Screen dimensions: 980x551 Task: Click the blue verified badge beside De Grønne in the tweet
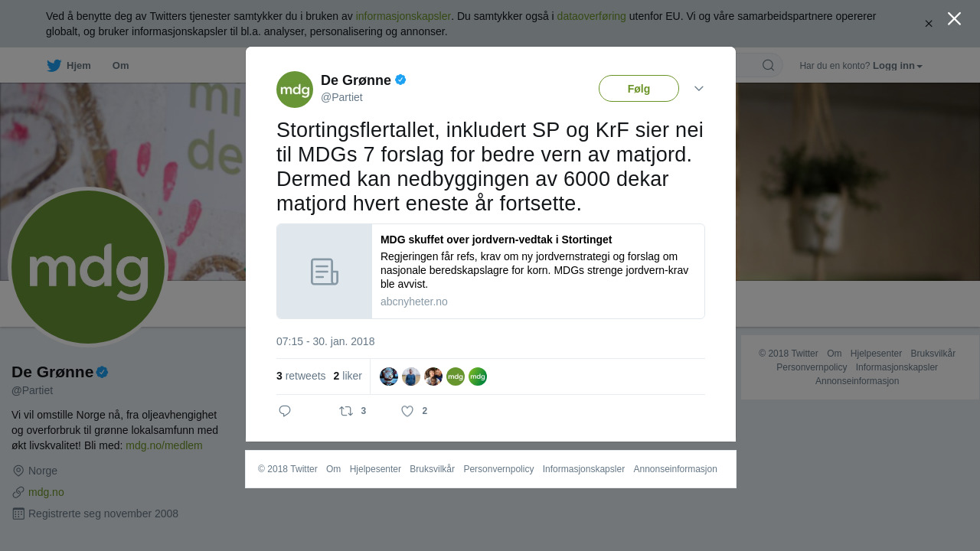(x=400, y=80)
